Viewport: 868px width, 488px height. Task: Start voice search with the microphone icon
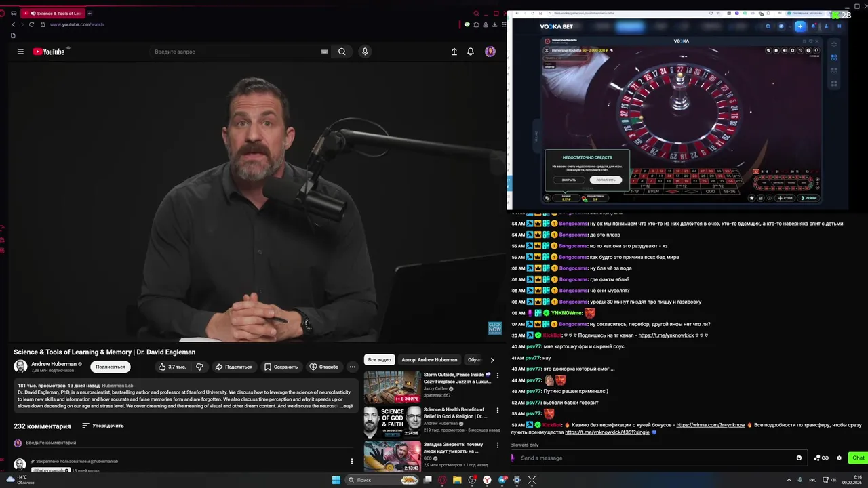click(x=365, y=52)
